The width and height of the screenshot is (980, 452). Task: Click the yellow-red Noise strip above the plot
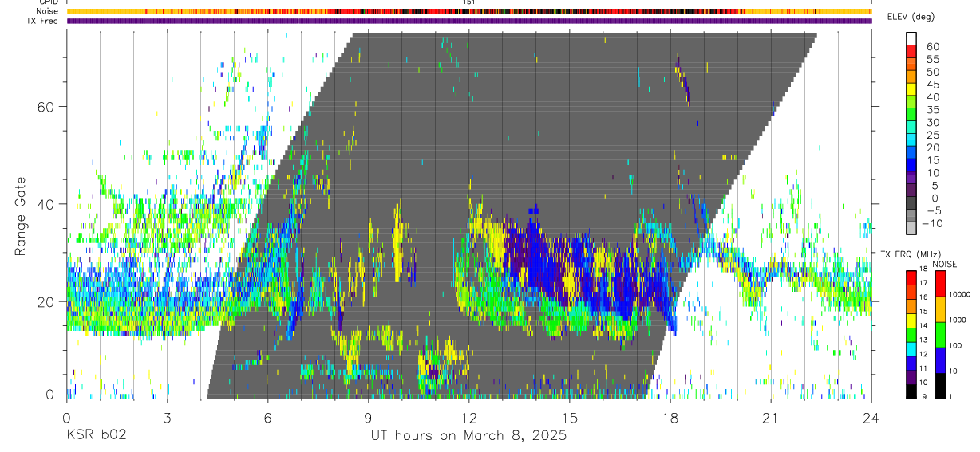tap(468, 11)
